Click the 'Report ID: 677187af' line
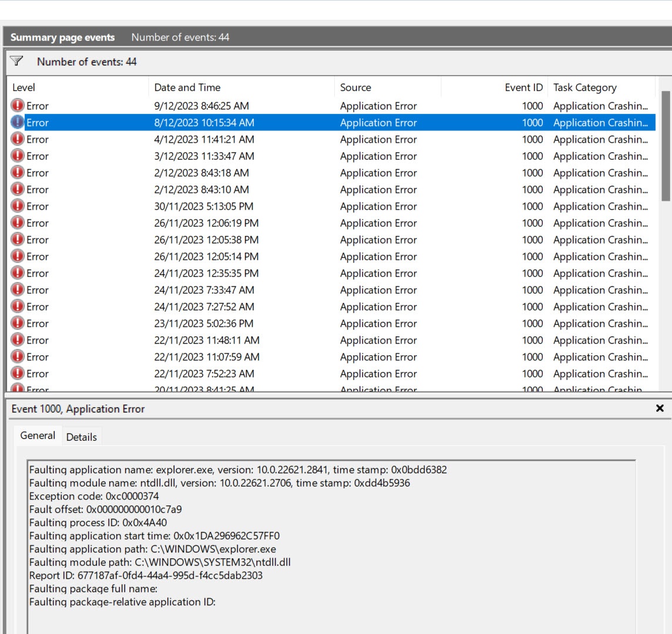Screen dimensions: 672x634 (146, 575)
